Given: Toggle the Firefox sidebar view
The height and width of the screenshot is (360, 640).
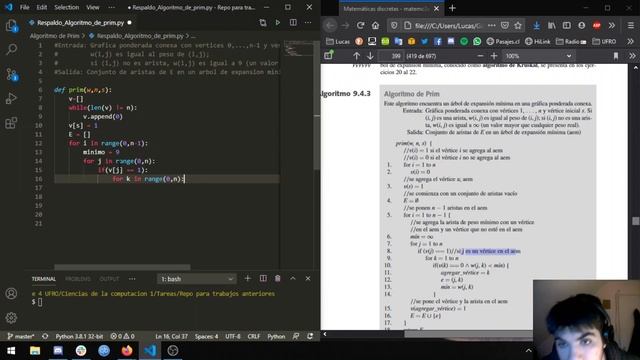Looking at the screenshot, I should pyautogui.click(x=567, y=25).
